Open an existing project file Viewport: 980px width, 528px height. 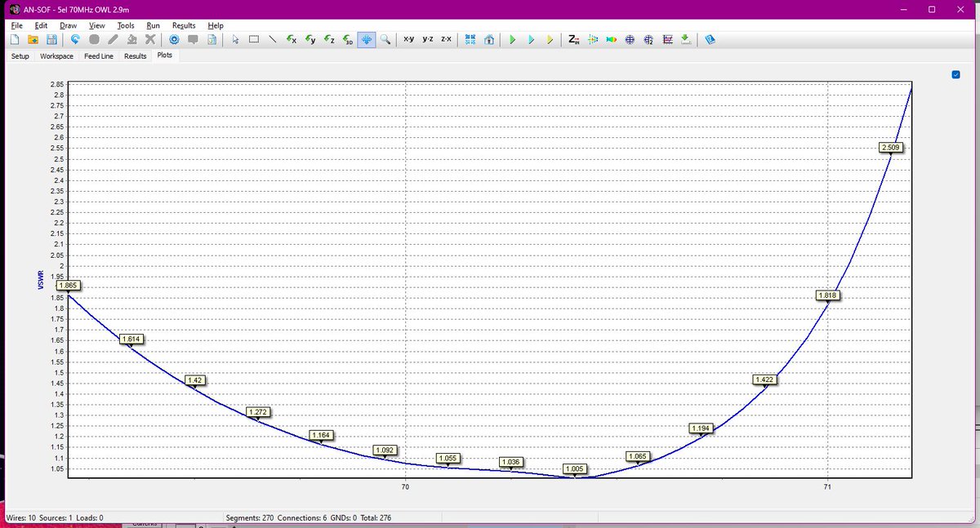tap(33, 38)
